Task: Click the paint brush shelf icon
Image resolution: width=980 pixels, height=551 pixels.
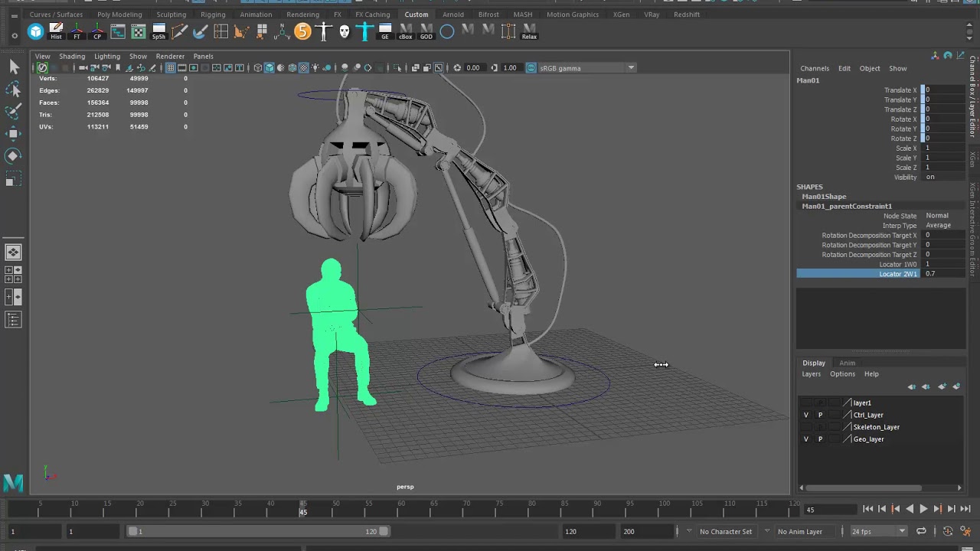Action: pyautogui.click(x=200, y=31)
